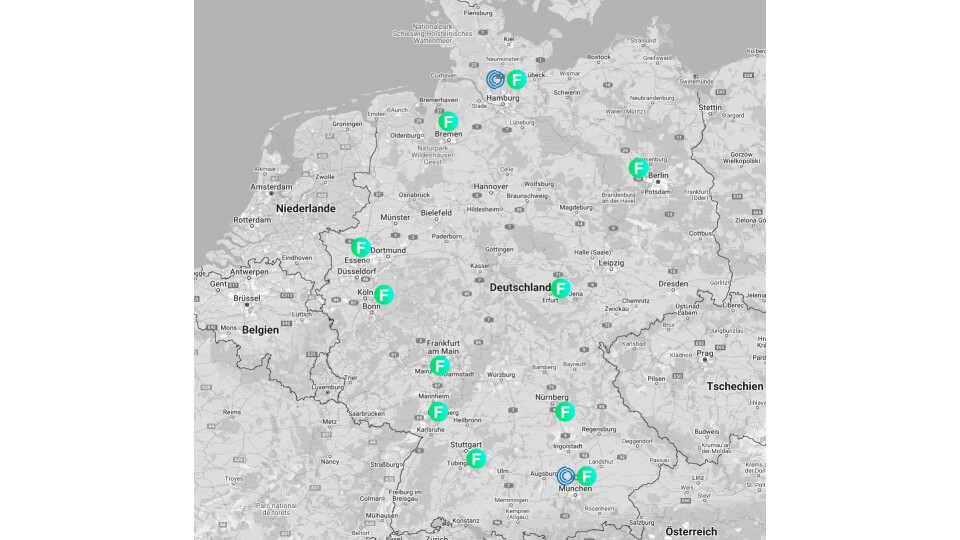Viewport: 960px width, 540px height.
Task: Open the green F marker near Berlin
Action: [x=638, y=168]
